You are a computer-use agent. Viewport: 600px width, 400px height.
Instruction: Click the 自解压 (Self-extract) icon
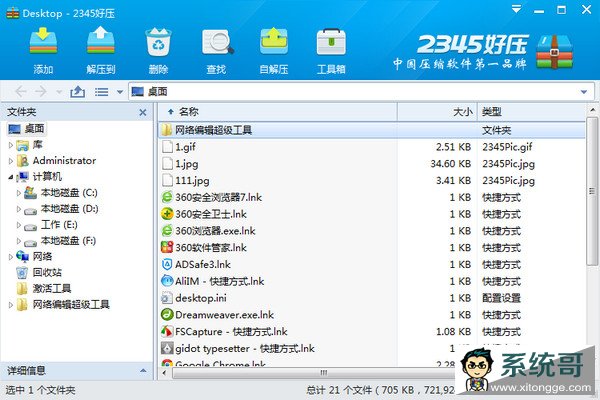[274, 41]
